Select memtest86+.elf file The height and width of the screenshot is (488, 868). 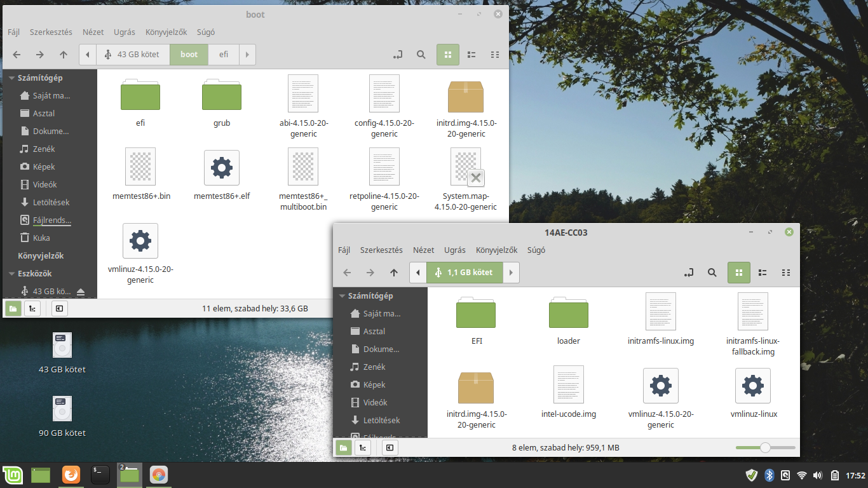click(222, 175)
